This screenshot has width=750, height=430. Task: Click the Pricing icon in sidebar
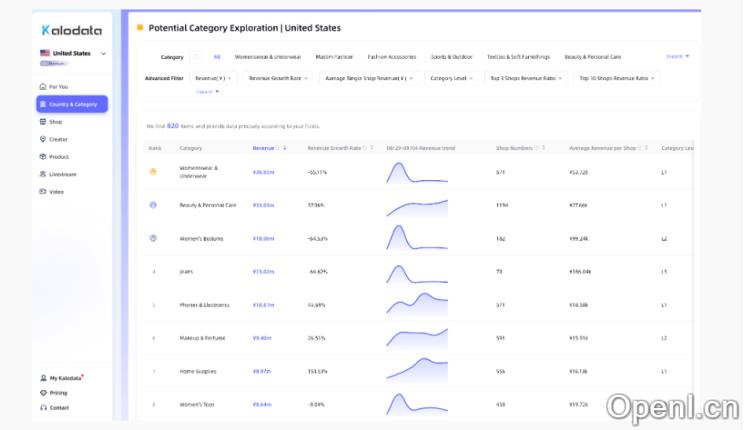43,393
